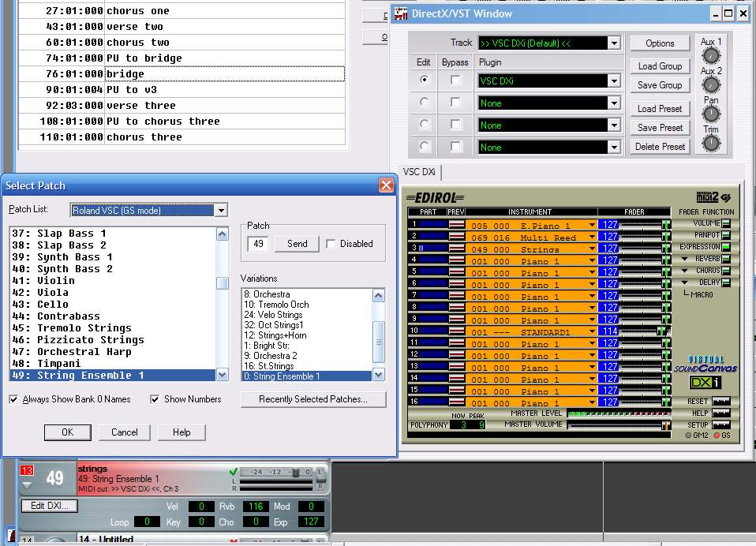Click the Load Preset button
Image resolution: width=756 pixels, height=546 pixels.
click(x=660, y=109)
